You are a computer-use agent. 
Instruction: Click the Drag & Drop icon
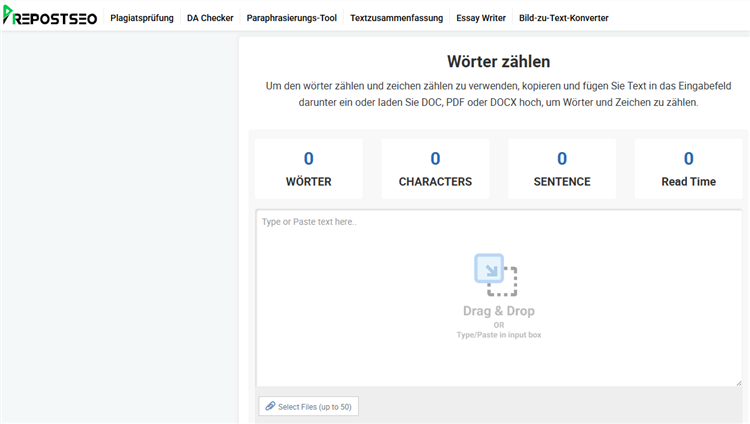coord(496,275)
